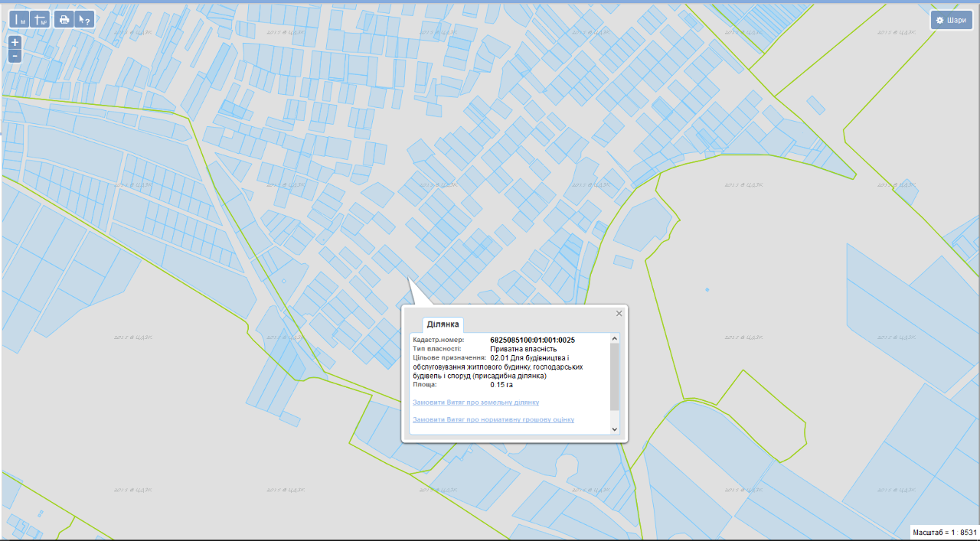Select the area measurement tool
The height and width of the screenshot is (541, 980).
click(41, 20)
